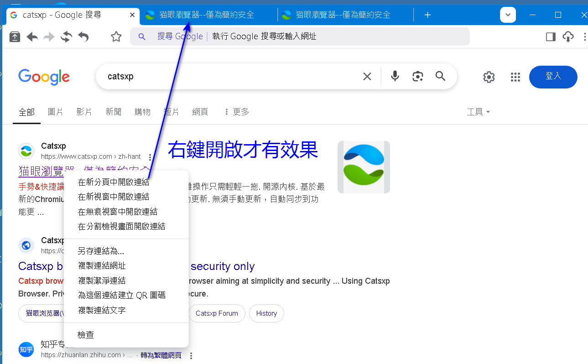588x364 pixels.
Task: Open the Catsxp security only result title
Action: click(x=136, y=266)
